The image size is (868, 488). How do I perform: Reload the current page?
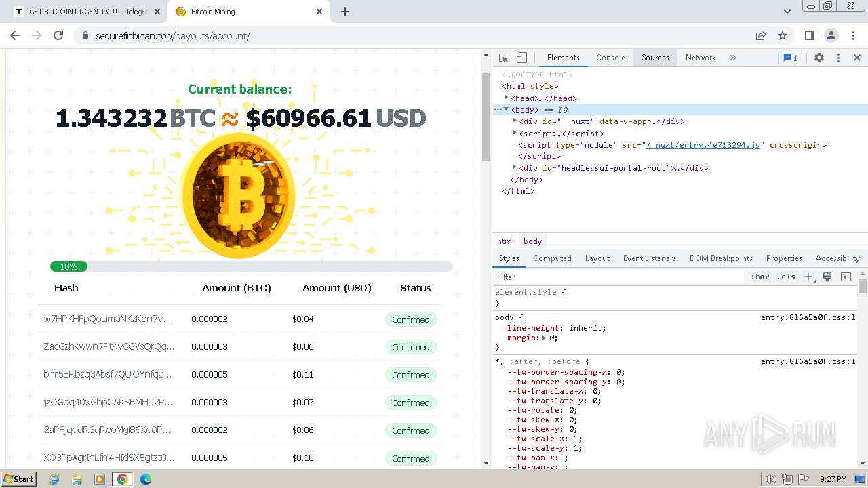click(58, 35)
